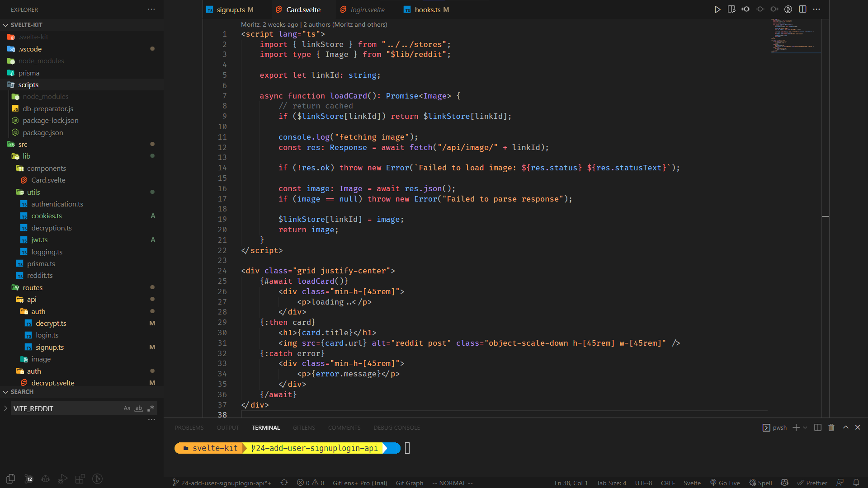Image resolution: width=868 pixels, height=488 pixels.
Task: Switch to hooks.ts editor tab
Action: coord(427,9)
